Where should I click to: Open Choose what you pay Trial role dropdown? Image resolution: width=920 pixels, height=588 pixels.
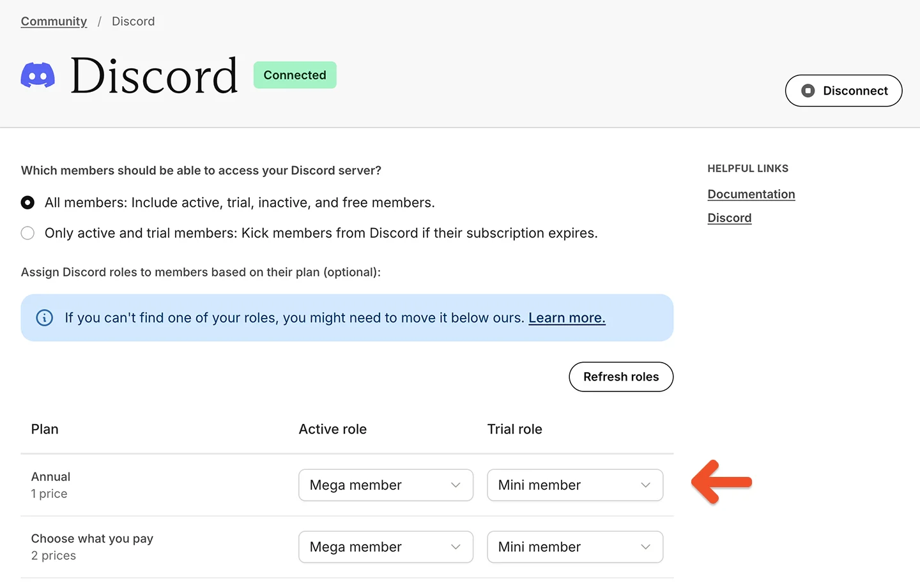pyautogui.click(x=575, y=547)
